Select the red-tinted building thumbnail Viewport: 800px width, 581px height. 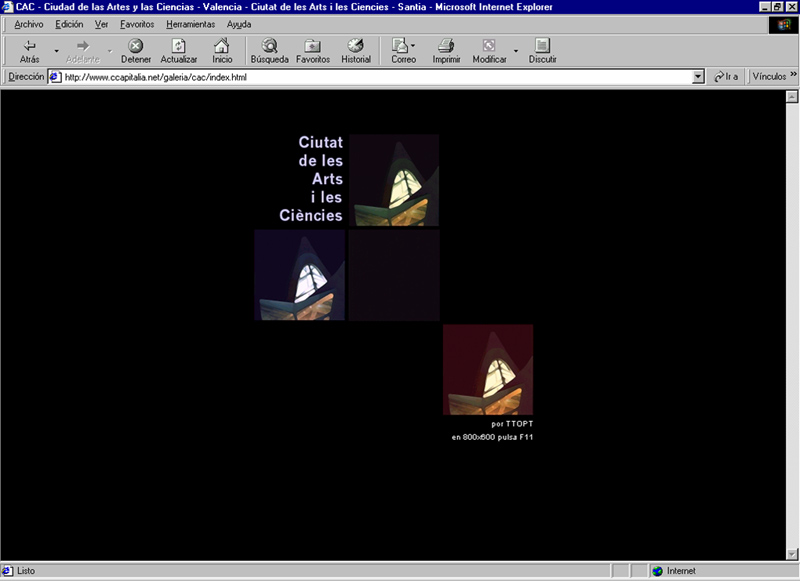pyautogui.click(x=488, y=369)
